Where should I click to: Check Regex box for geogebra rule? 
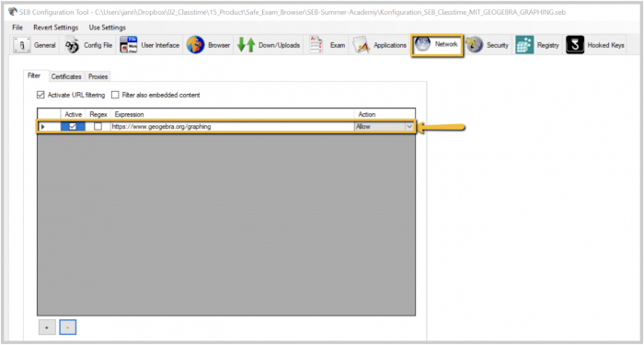coord(98,127)
